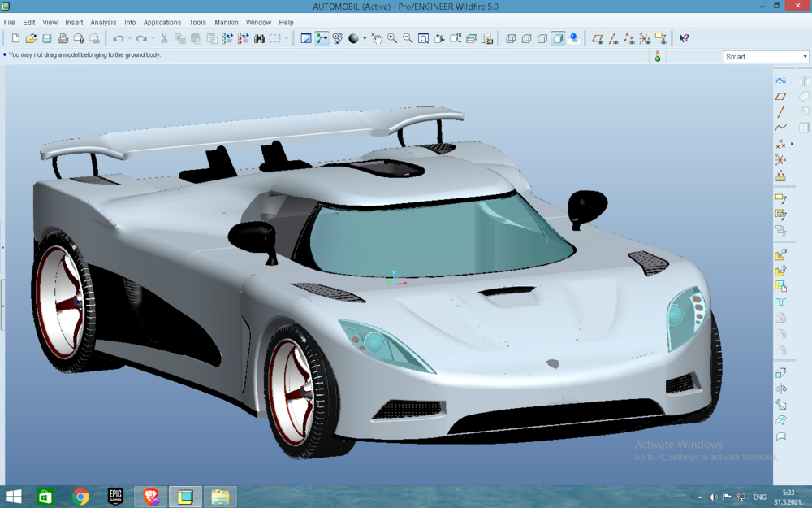Open the Windows Start button
The image size is (812, 508).
14,497
